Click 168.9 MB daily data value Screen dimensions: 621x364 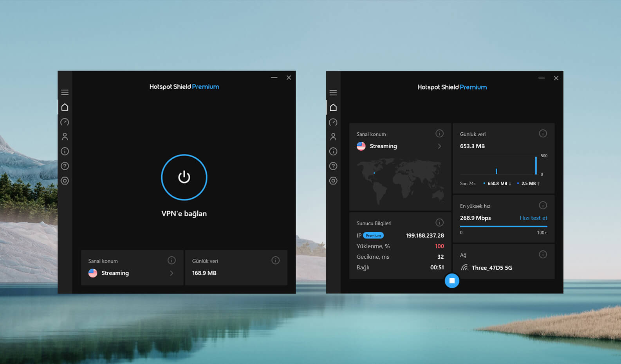tap(204, 273)
